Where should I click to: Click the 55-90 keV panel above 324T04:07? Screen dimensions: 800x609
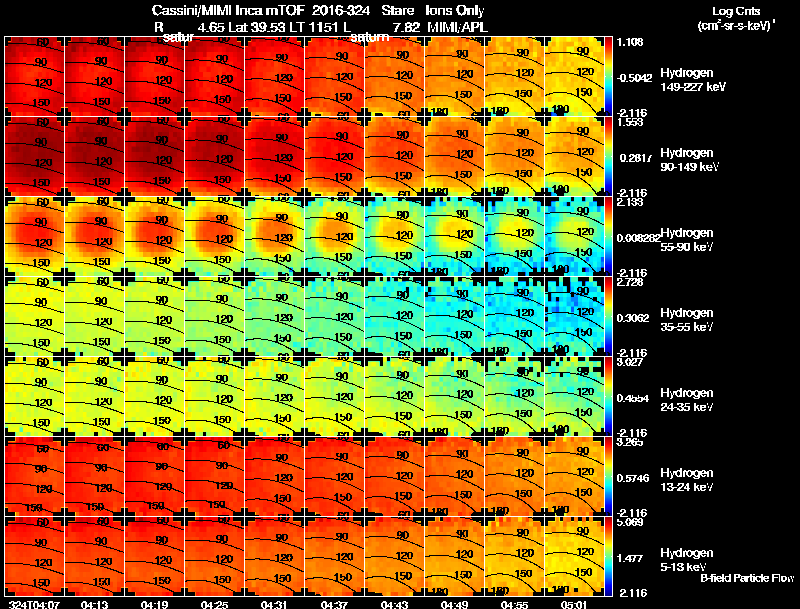click(35, 237)
